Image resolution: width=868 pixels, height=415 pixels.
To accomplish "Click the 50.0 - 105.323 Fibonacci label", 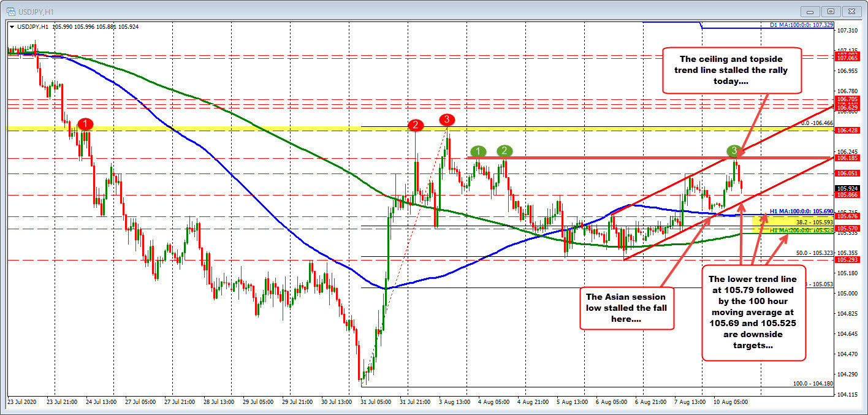I will click(x=815, y=253).
